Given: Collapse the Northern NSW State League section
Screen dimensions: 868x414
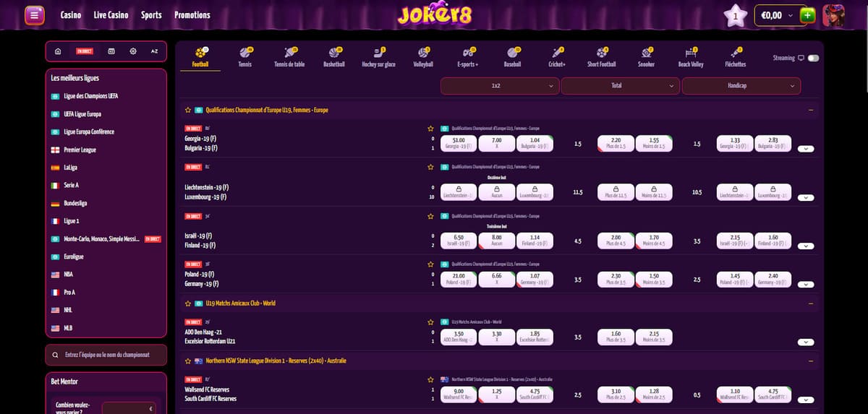Looking at the screenshot, I should pos(810,361).
